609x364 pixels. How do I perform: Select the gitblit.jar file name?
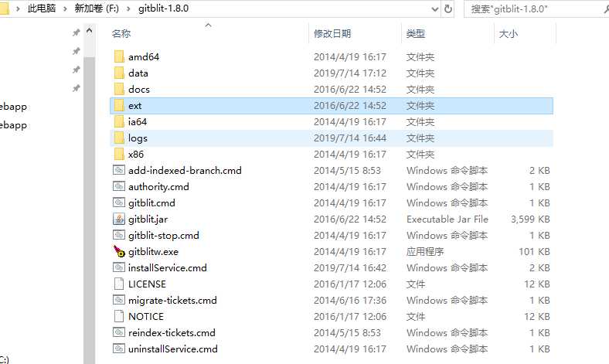(148, 219)
